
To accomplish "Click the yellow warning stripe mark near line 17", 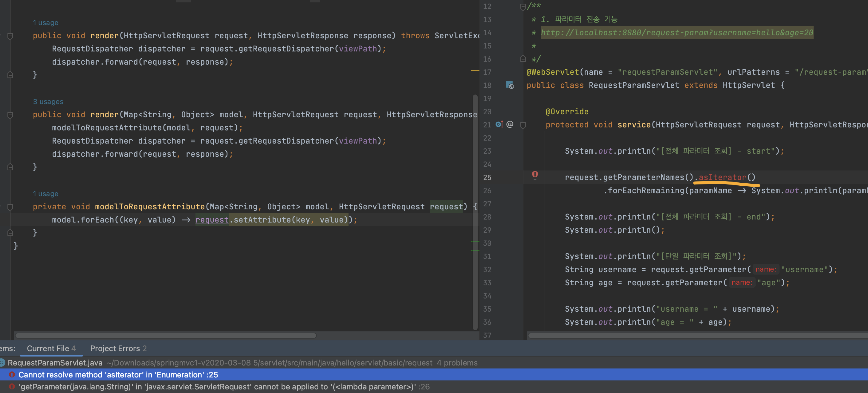I will pyautogui.click(x=475, y=71).
